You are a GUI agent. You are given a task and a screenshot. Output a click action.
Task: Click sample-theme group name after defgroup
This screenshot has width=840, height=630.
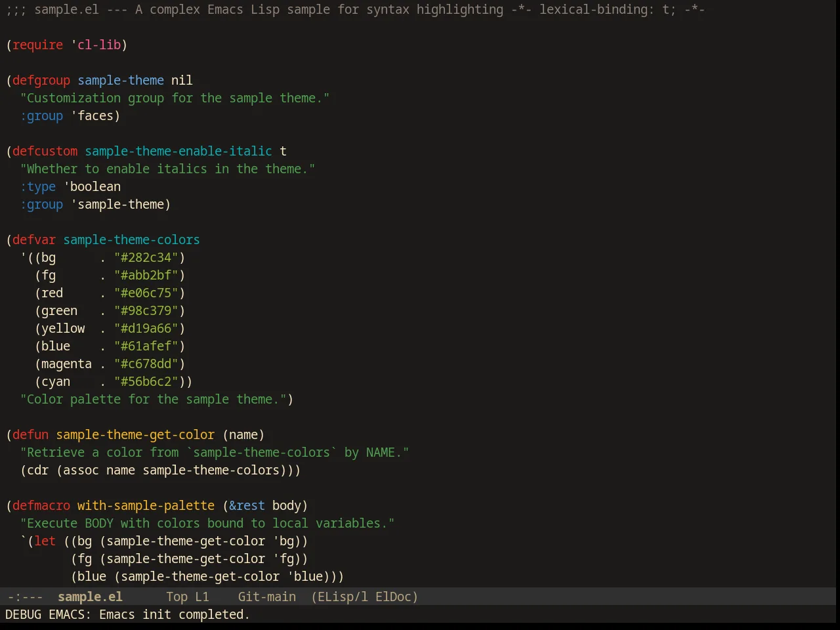(x=121, y=80)
